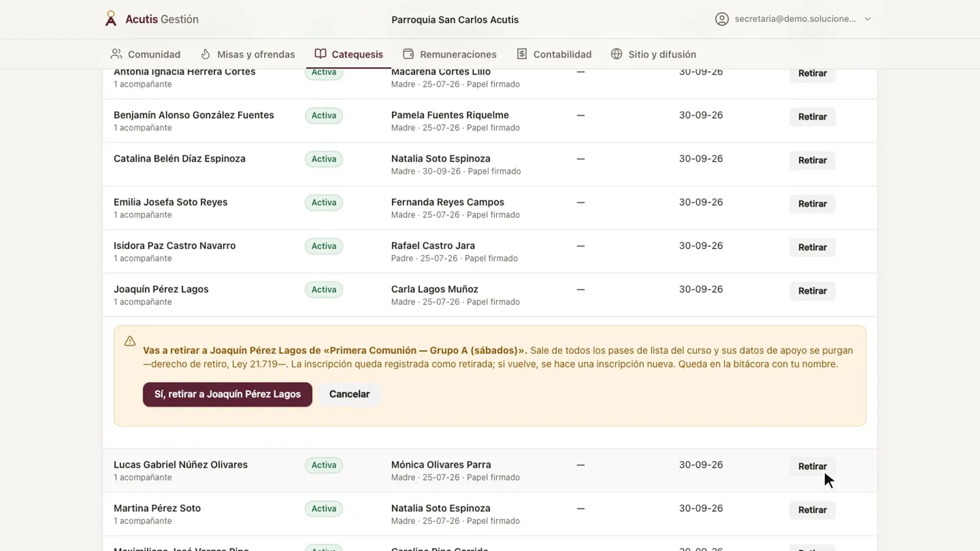Click the Acutis Gestión logo icon
This screenshot has height=551, width=980.
[111, 19]
